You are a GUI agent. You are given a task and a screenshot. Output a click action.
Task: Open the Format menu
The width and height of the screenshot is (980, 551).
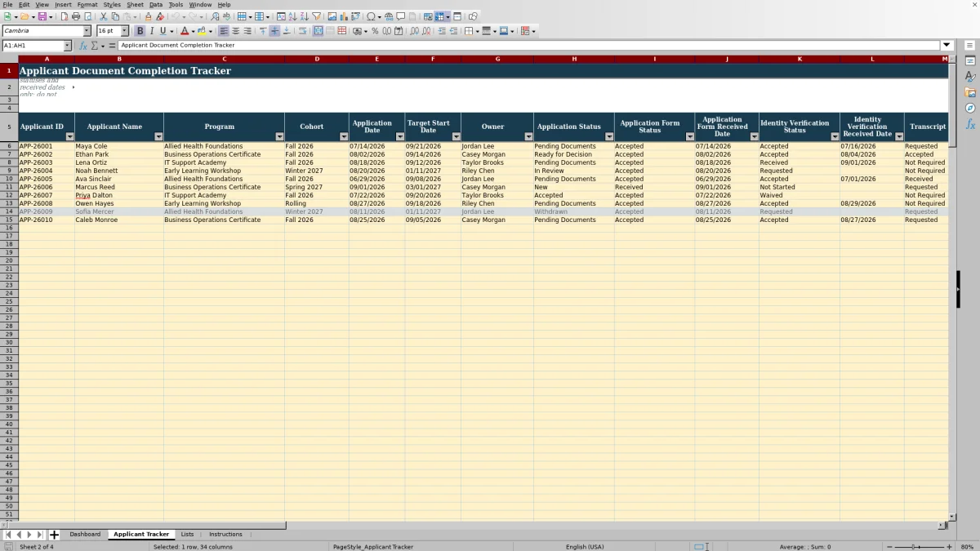coord(87,4)
